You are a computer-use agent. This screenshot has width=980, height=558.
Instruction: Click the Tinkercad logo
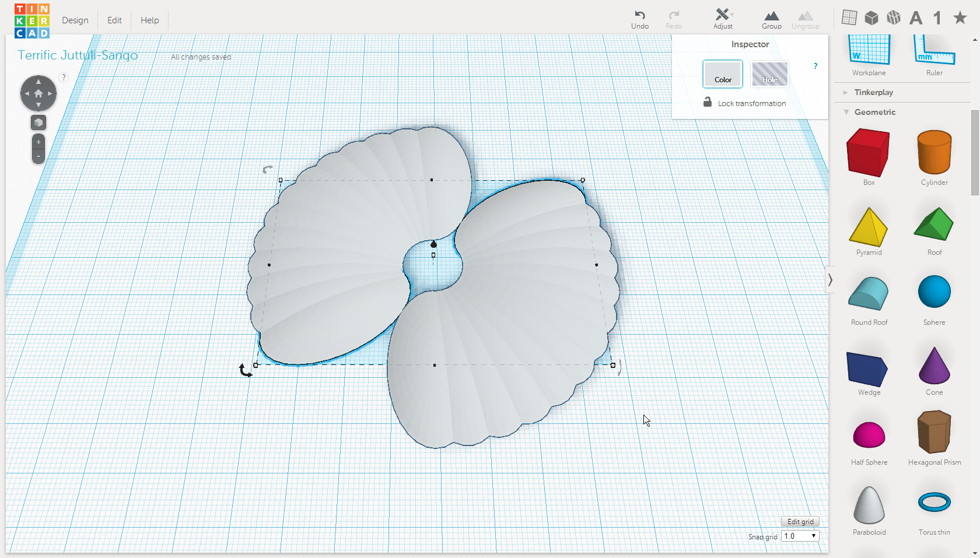32,21
